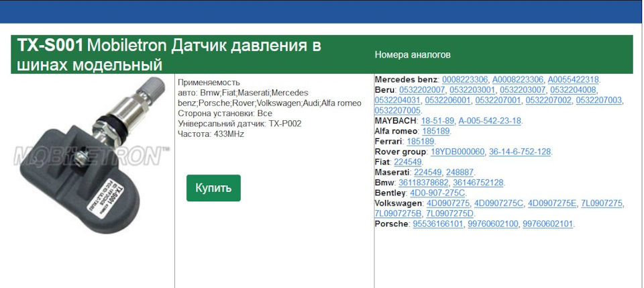Open Beru analog 0532207001
Image resolution: width=644 pixels, height=288 pixels.
point(498,100)
